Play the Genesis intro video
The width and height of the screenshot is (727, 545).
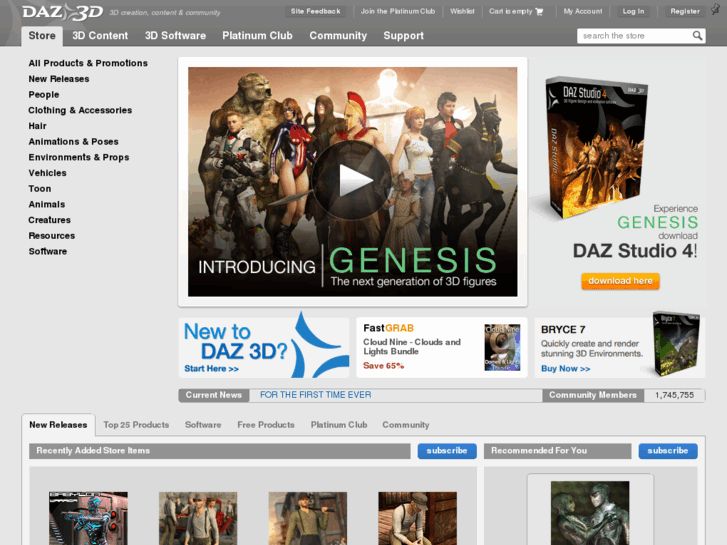click(352, 181)
